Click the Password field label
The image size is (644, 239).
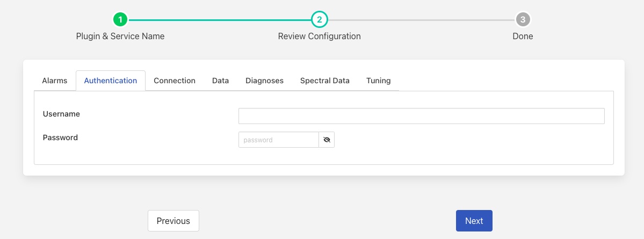[60, 137]
